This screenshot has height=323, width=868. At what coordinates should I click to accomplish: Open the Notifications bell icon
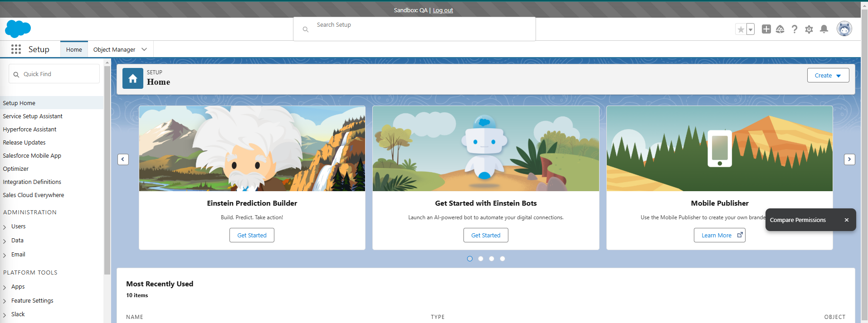[x=824, y=29]
